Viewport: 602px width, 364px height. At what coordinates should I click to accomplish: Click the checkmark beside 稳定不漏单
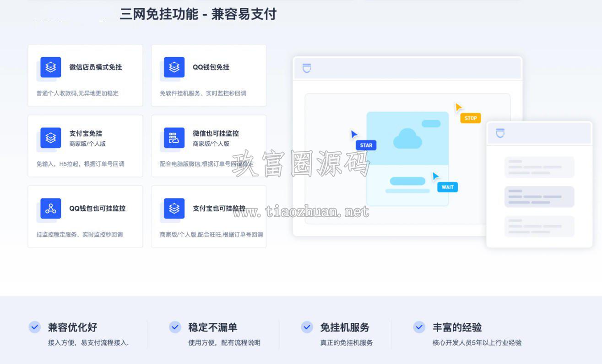(x=175, y=327)
